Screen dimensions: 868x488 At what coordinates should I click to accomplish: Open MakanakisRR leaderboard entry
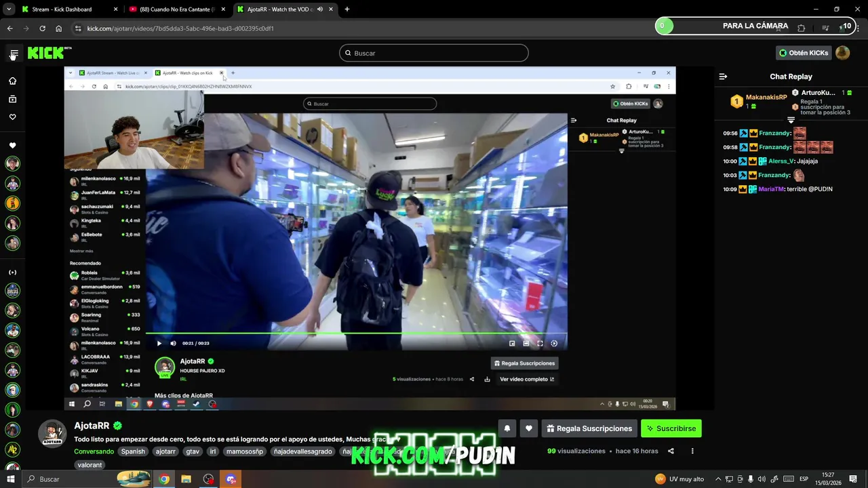[x=758, y=101]
